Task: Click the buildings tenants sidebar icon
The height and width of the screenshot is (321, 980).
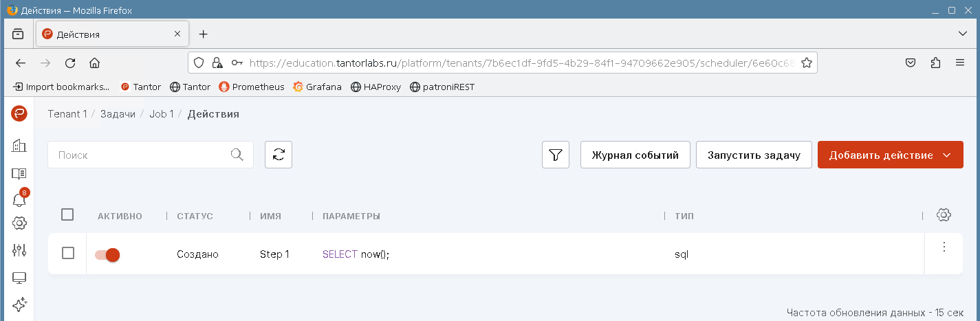Action: pyautogui.click(x=19, y=146)
